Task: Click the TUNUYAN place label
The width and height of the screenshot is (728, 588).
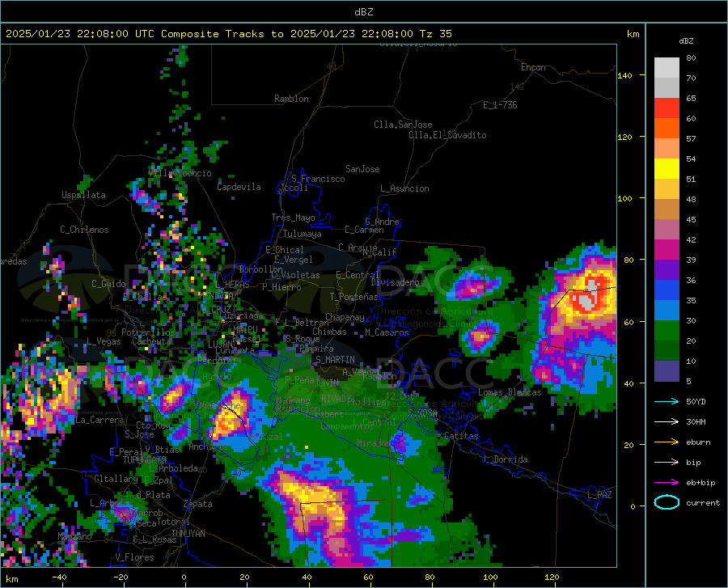Action: pos(188,534)
